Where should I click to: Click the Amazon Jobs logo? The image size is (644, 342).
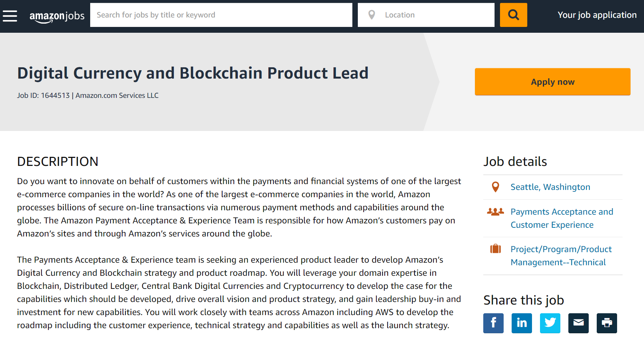click(x=57, y=16)
